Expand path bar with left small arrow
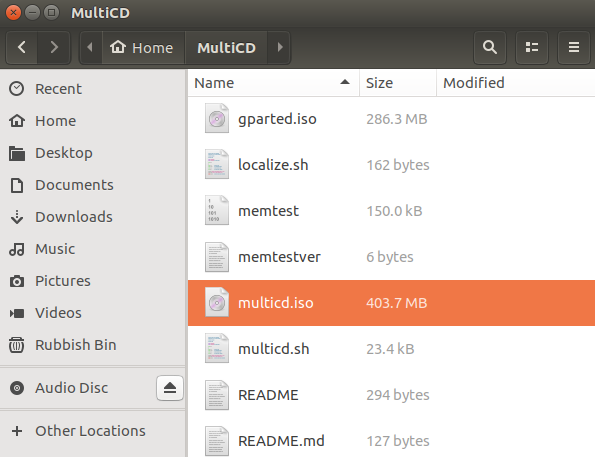This screenshot has width=595, height=457. [x=90, y=47]
